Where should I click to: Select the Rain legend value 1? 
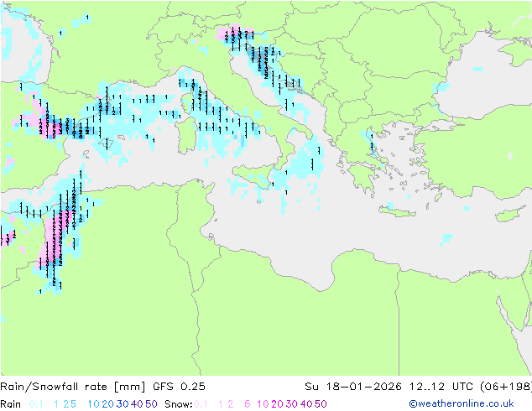click(x=56, y=404)
